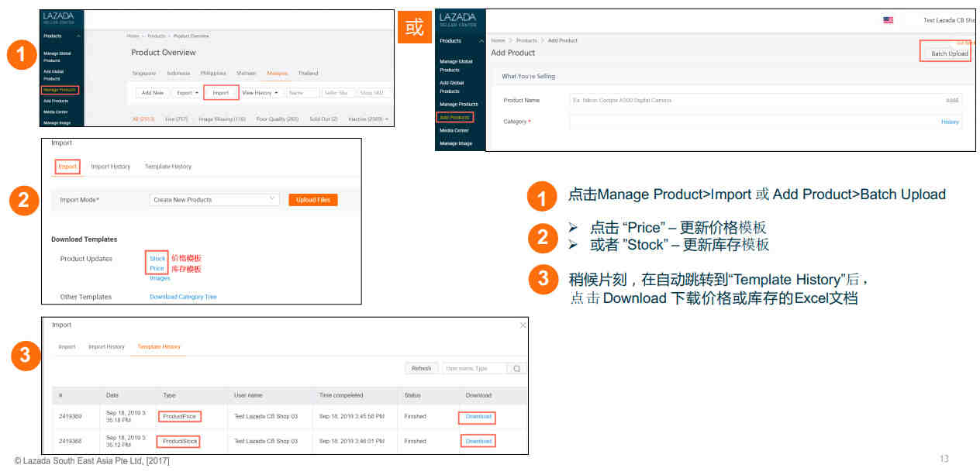Download the ProductPrice template file

[478, 417]
